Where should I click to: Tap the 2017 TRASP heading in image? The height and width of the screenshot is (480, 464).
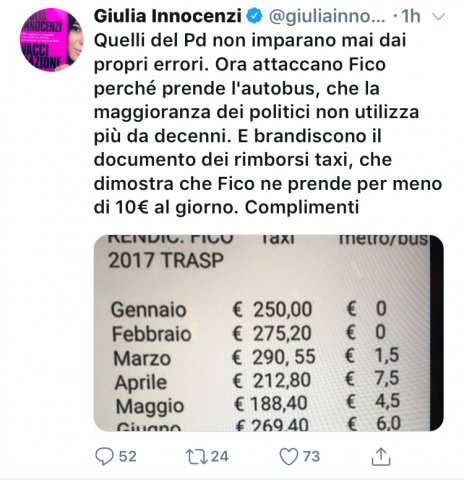(x=166, y=260)
